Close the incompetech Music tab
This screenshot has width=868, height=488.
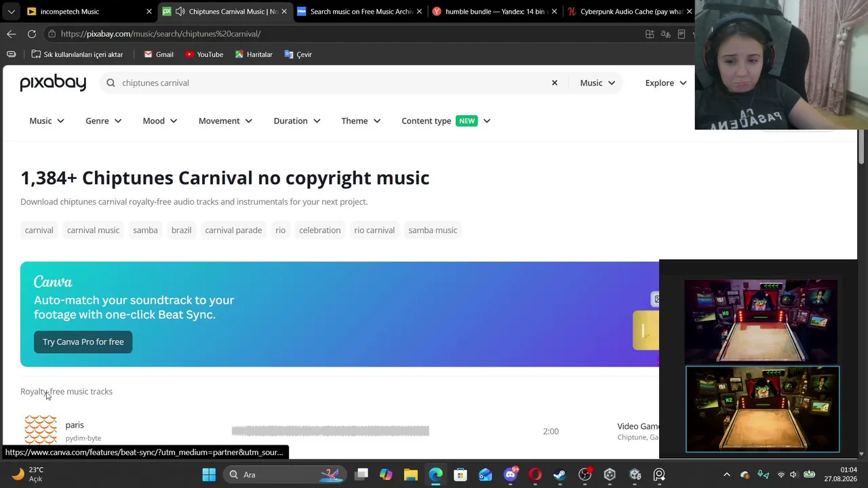point(149,12)
